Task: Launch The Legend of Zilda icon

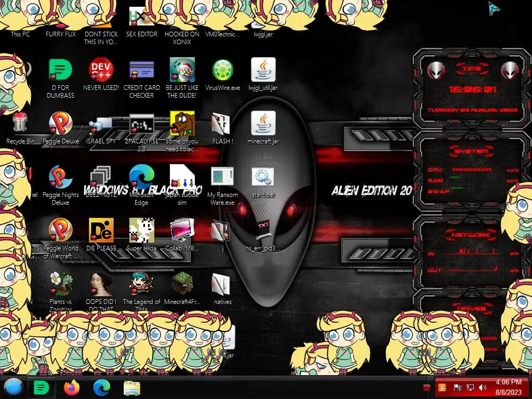Action: [x=141, y=284]
